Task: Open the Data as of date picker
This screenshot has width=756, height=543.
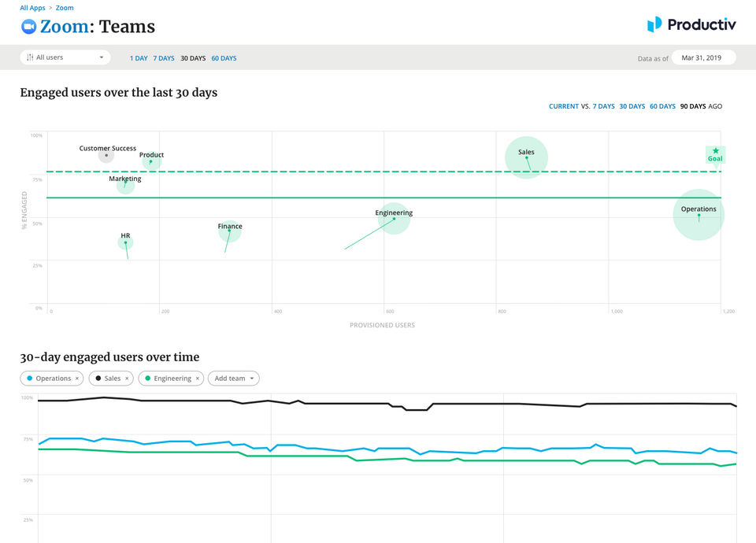Action: tap(702, 57)
